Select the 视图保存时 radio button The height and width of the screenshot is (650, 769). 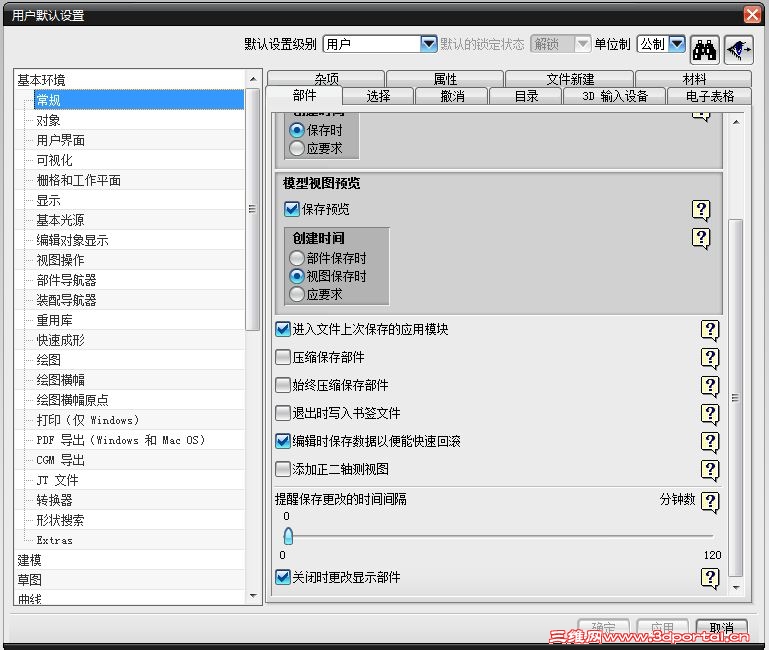coord(297,276)
